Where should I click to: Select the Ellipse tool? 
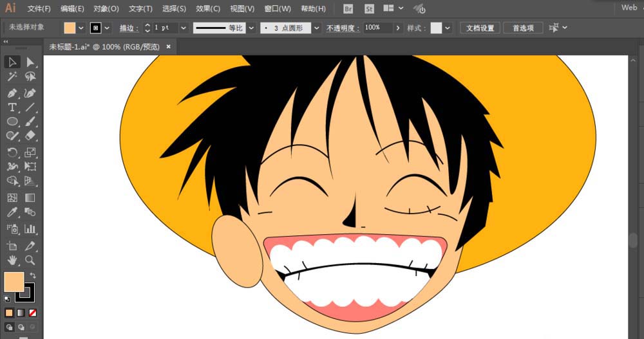click(x=12, y=122)
